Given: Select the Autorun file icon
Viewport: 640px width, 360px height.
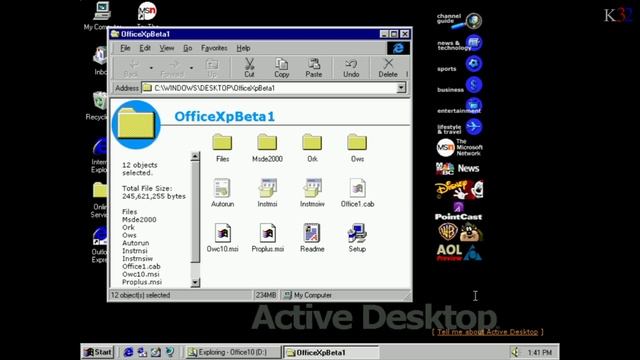Looking at the screenshot, I should (222, 188).
